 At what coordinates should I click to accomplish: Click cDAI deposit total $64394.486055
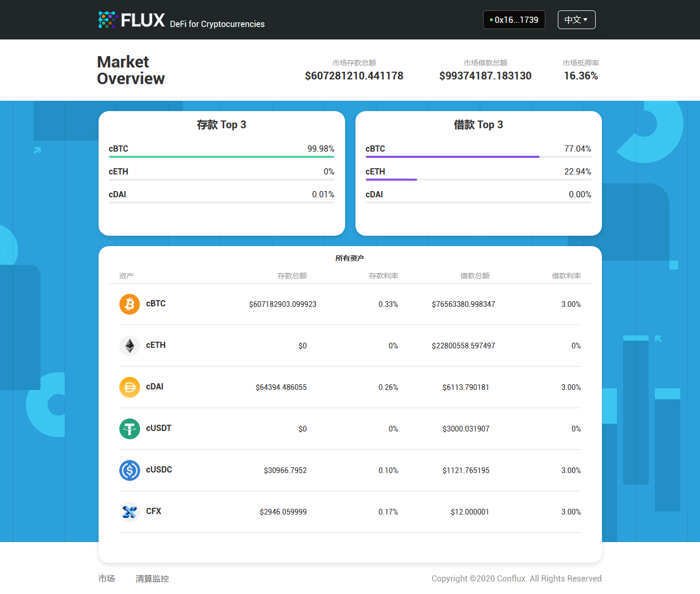click(x=281, y=387)
